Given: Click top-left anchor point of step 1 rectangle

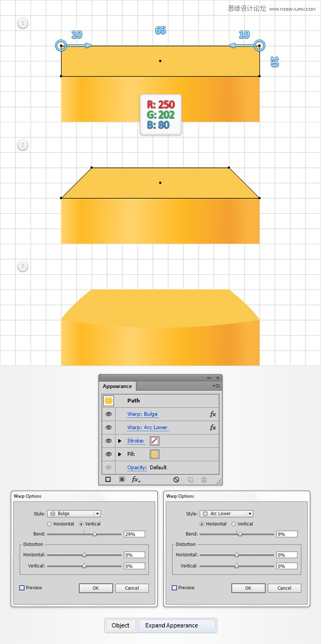Looking at the screenshot, I should 62,46.
